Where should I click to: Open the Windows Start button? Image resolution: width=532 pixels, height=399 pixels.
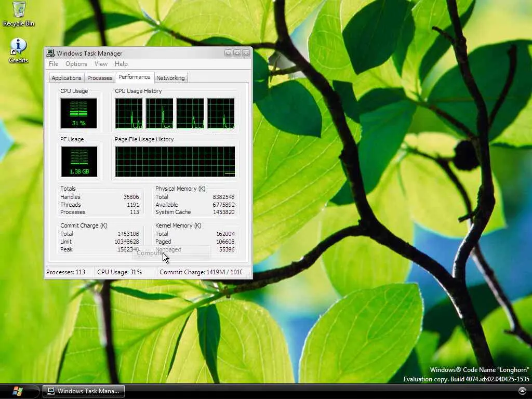(x=18, y=391)
